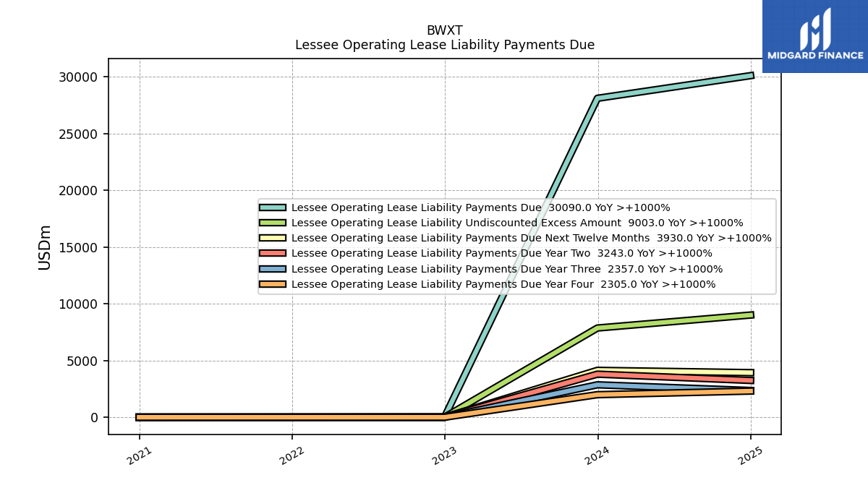Click the '2022' x-axis tick label
The width and height of the screenshot is (868, 488).
[x=292, y=455]
